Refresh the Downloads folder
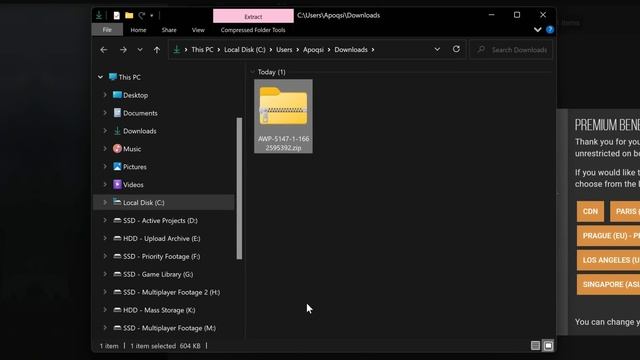 (x=456, y=49)
